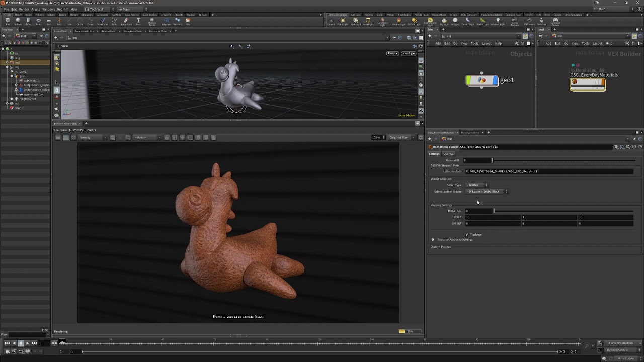Click the Auto Update button
Viewport: 644px width, 362px height.
(x=626, y=358)
